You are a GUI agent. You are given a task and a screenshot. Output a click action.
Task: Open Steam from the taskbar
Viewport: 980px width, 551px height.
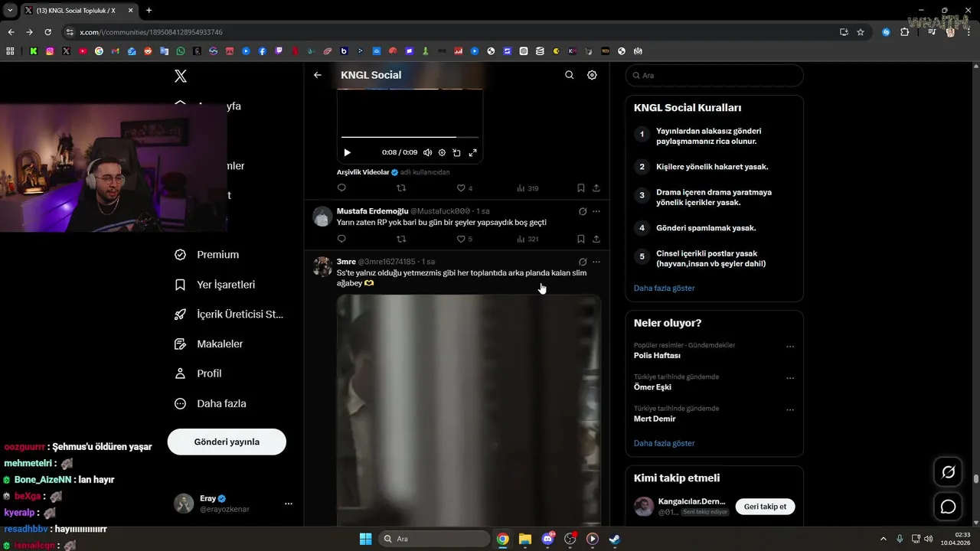(615, 539)
